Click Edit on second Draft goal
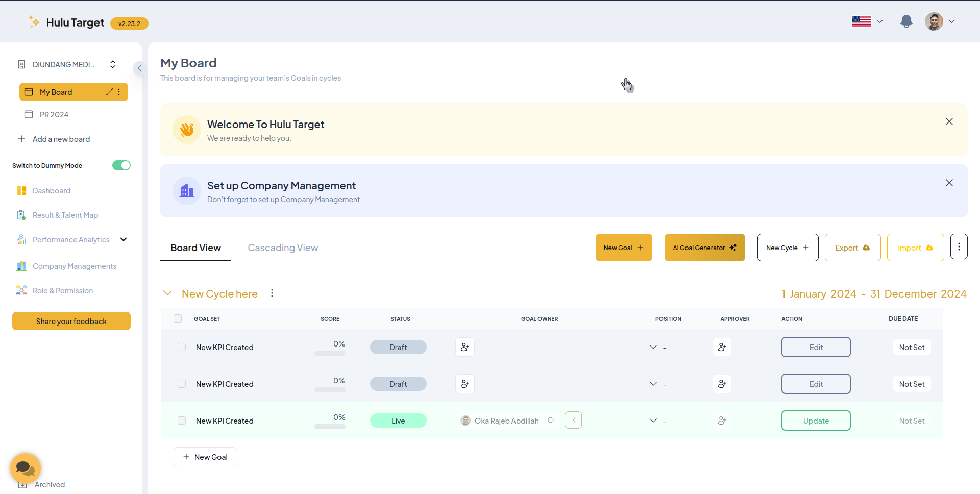 [816, 384]
